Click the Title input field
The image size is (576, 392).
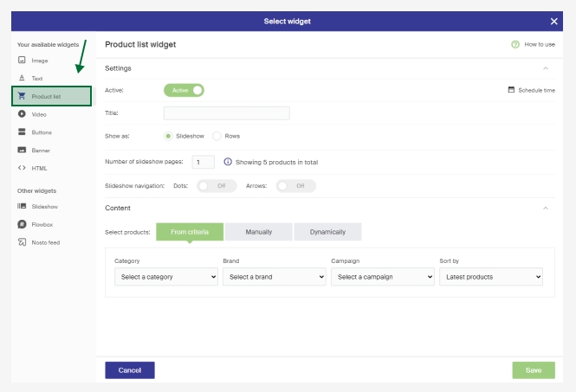tap(226, 113)
